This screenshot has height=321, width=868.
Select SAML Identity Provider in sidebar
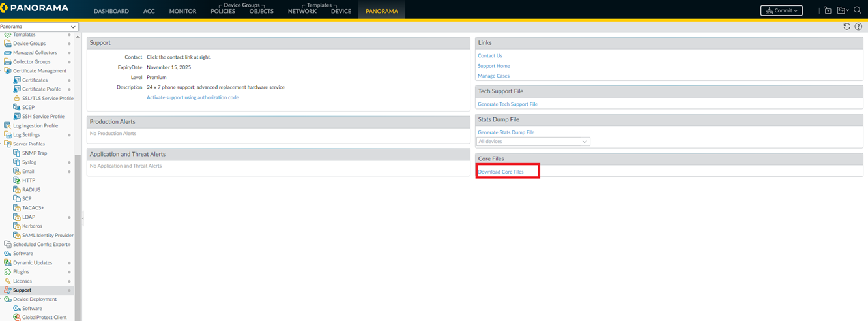[x=48, y=236]
